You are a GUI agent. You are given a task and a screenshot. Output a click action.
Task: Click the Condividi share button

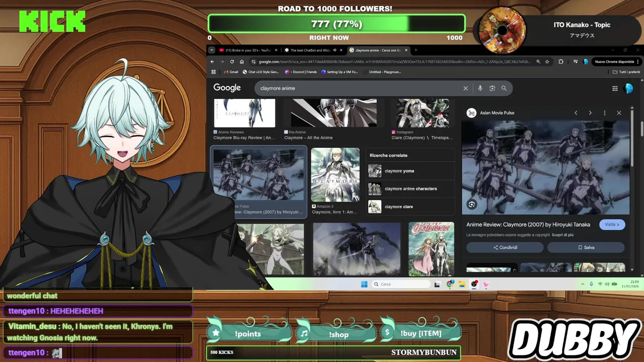[x=505, y=247]
